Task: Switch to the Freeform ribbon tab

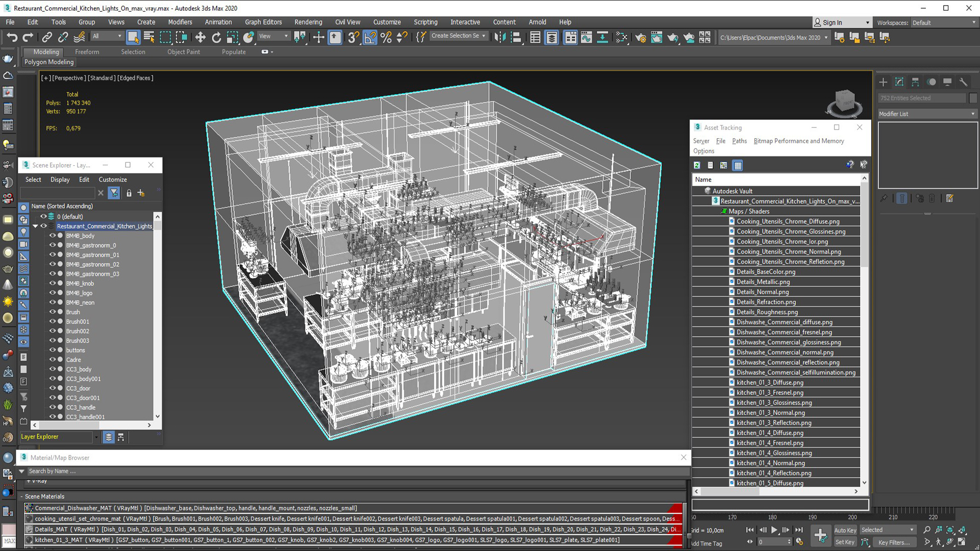Action: (87, 52)
